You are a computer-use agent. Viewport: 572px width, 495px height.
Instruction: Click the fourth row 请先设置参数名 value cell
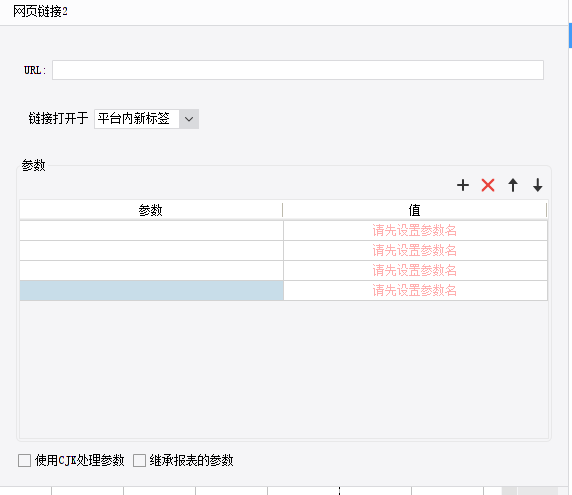point(415,291)
